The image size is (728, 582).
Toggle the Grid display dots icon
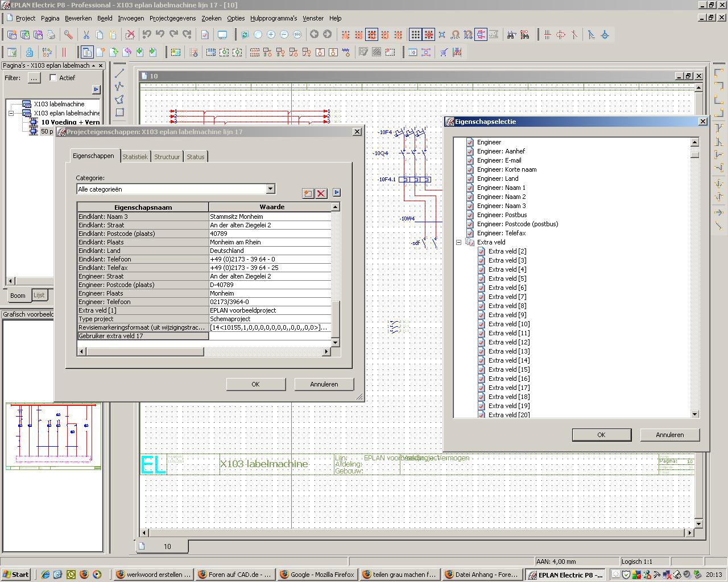point(416,35)
